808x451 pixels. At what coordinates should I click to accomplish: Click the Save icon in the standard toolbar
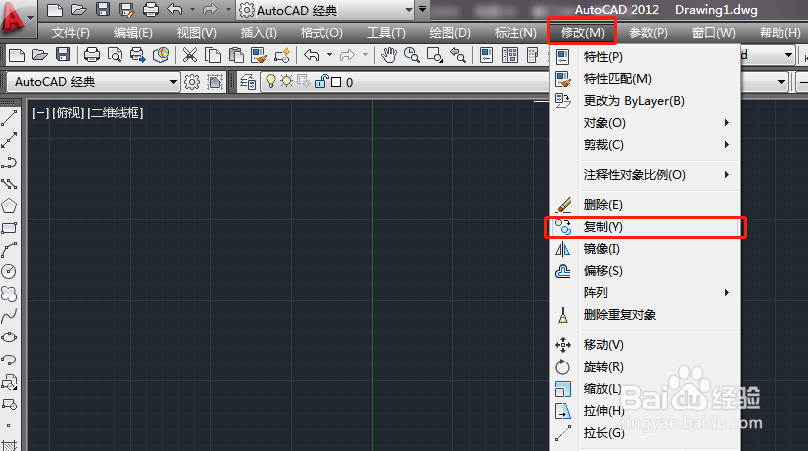pyautogui.click(x=63, y=55)
